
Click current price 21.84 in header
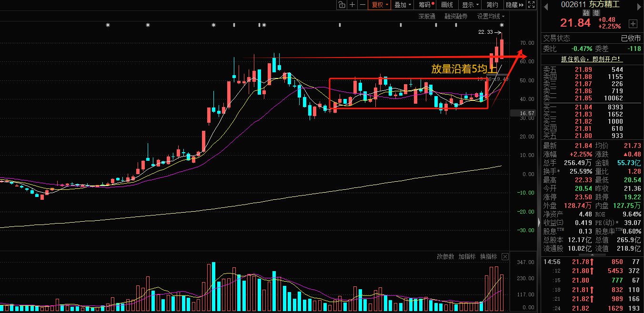tap(575, 23)
